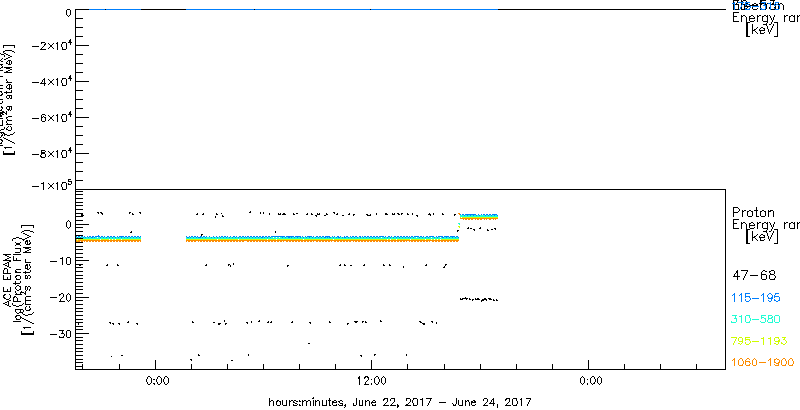Click the 12:00 time axis label
This screenshot has width=800, height=410.
click(371, 382)
